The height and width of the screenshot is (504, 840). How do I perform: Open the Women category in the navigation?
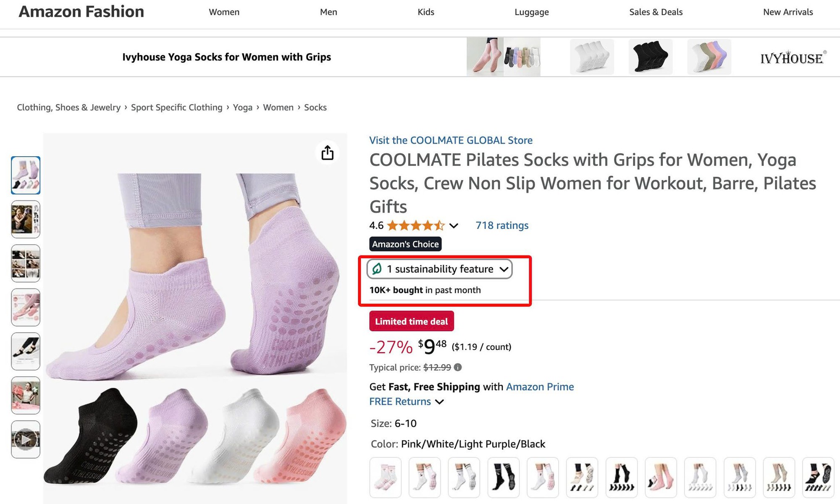(x=224, y=12)
